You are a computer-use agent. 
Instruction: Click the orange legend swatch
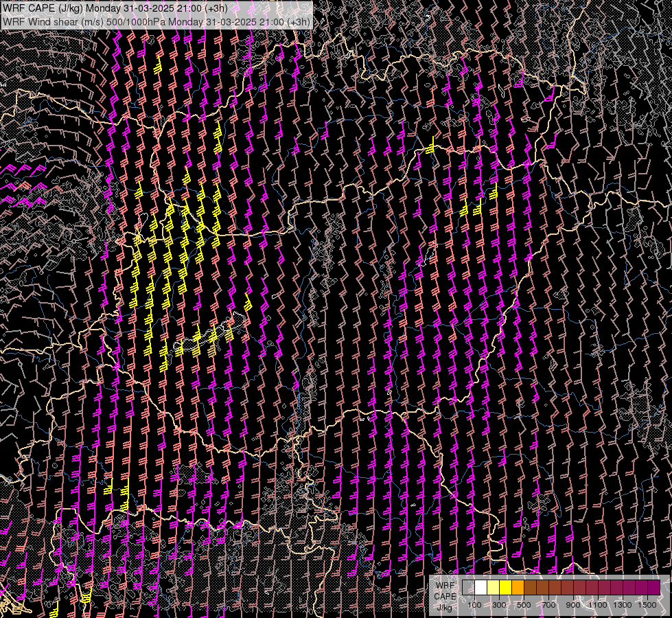point(518,587)
